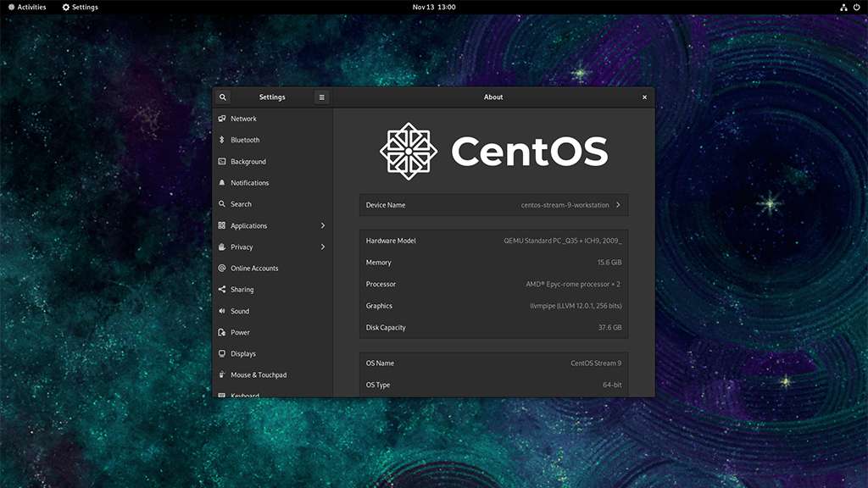The width and height of the screenshot is (868, 488).
Task: Click the Hardware Model label
Action: pos(391,241)
